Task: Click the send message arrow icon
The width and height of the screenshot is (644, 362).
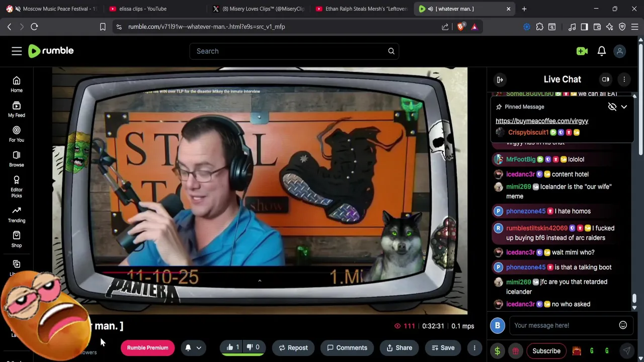Action: tap(626, 351)
